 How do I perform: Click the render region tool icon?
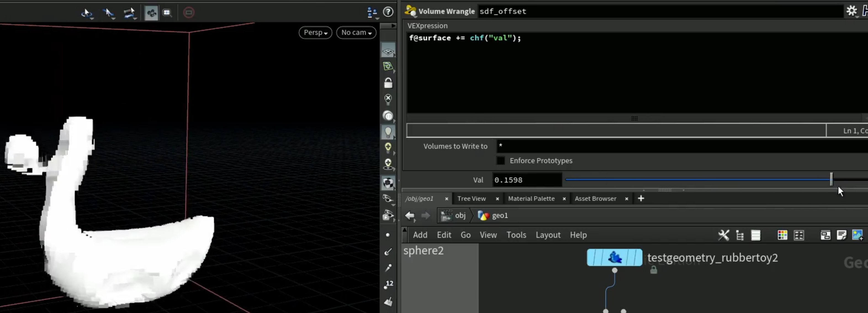click(167, 13)
